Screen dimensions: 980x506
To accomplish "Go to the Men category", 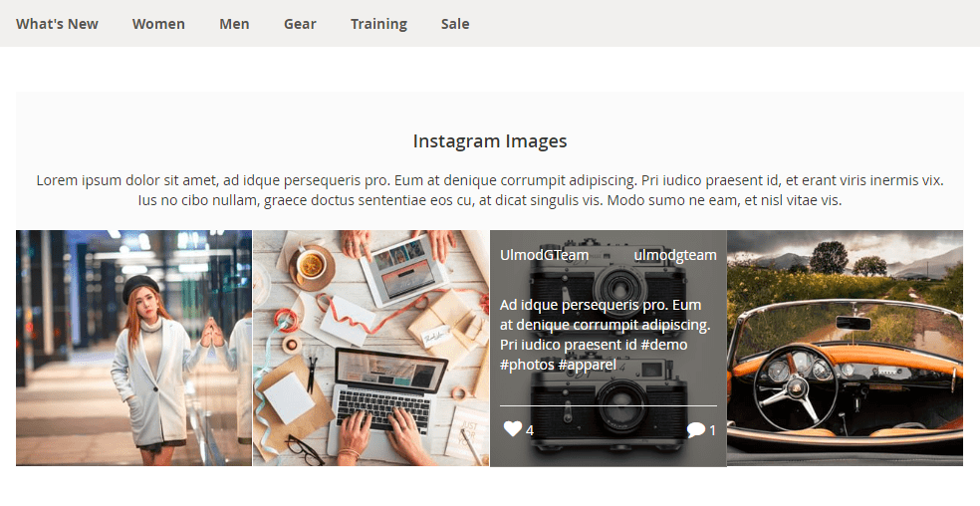I will (234, 24).
